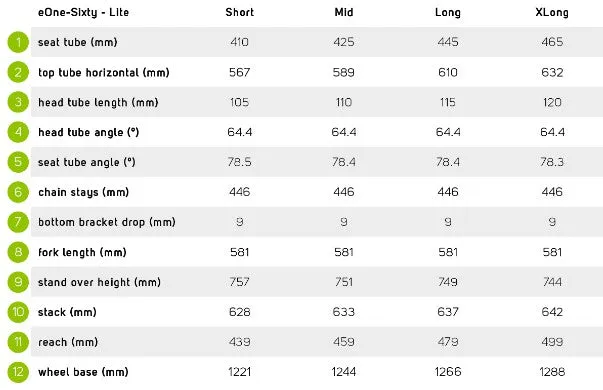This screenshot has height=390, width=603.
Task: Select the Short column header
Action: 240,12
